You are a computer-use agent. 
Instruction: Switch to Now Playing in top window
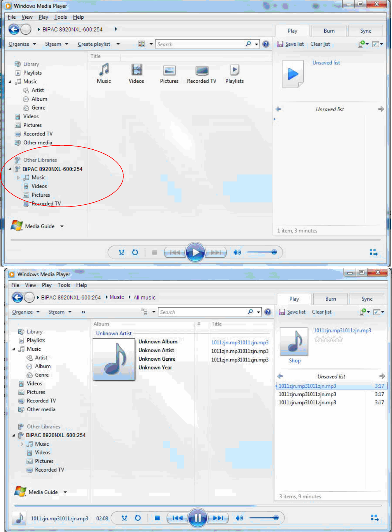[x=373, y=252]
